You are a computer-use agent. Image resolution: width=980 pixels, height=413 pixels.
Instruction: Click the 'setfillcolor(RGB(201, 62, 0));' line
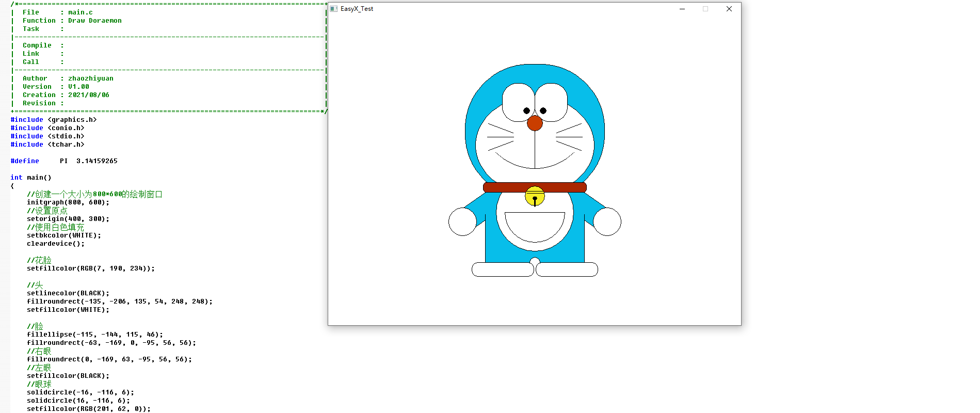[x=89, y=409]
